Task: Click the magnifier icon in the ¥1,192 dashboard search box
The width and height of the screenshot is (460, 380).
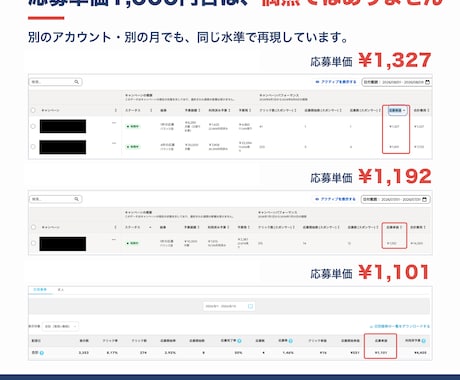Action: 76,199
